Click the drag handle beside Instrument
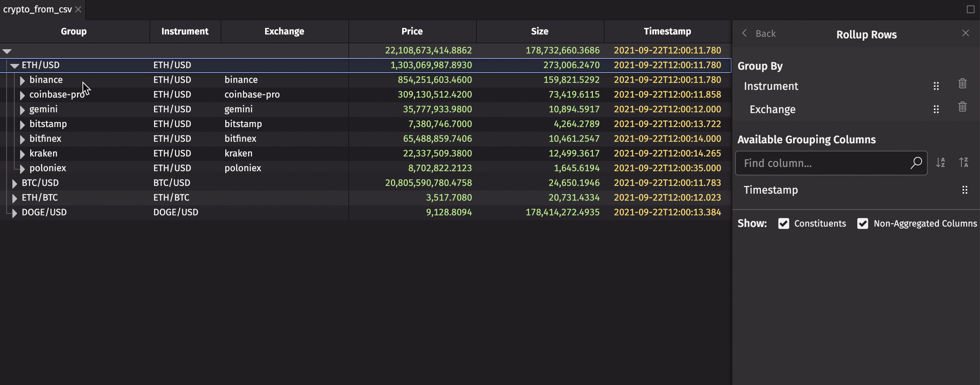This screenshot has width=980, height=385. [x=936, y=86]
